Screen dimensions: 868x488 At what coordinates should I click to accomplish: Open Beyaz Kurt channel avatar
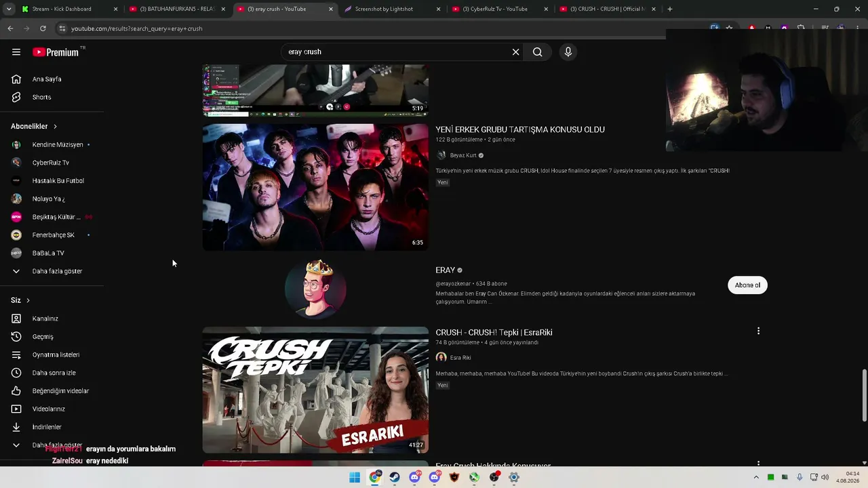click(441, 155)
